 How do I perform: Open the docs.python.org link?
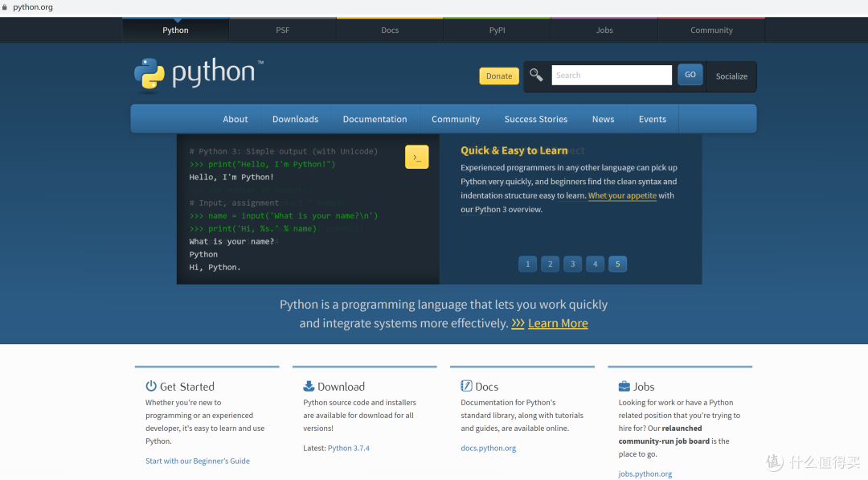point(489,448)
